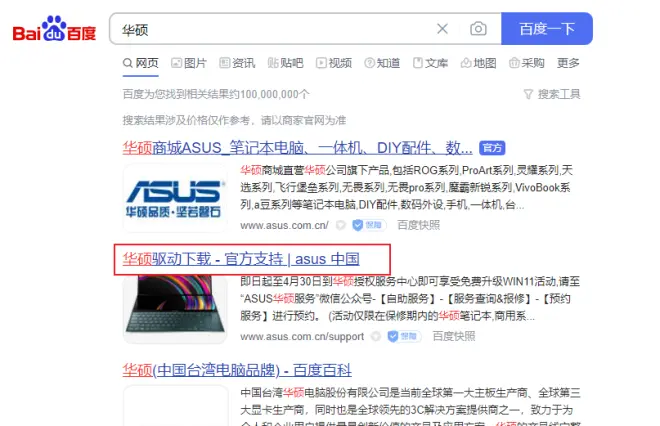Select the 网页 tab
Viewport: 660px width, 426px height.
pos(141,63)
